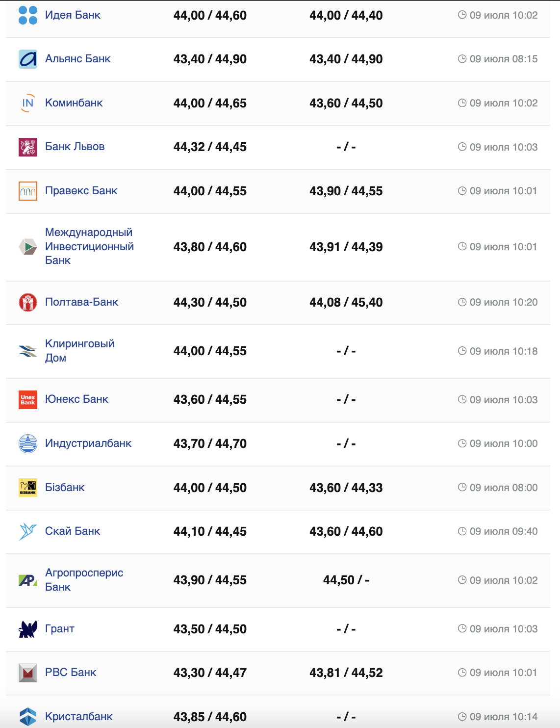Click the Полтава-Банк red round logo

(x=28, y=302)
